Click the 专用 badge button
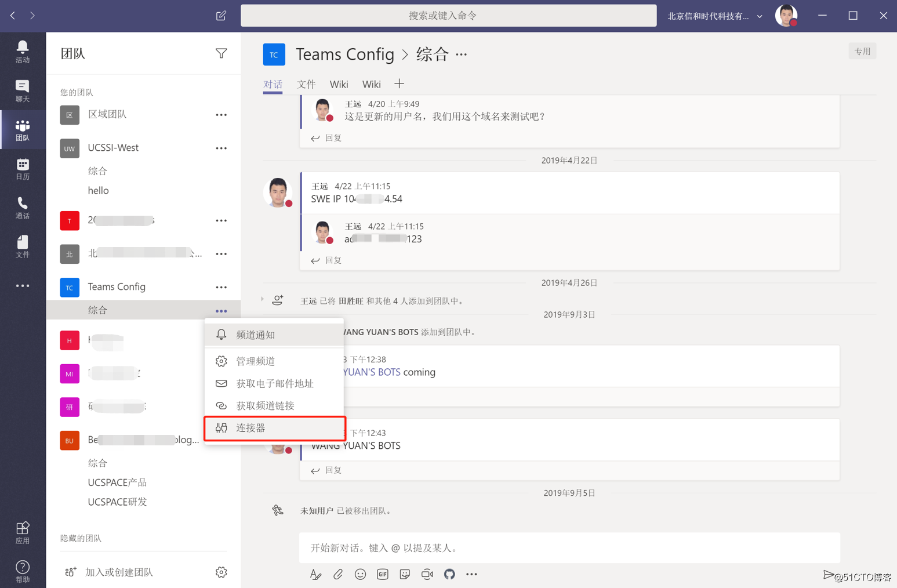897x588 pixels. [862, 52]
